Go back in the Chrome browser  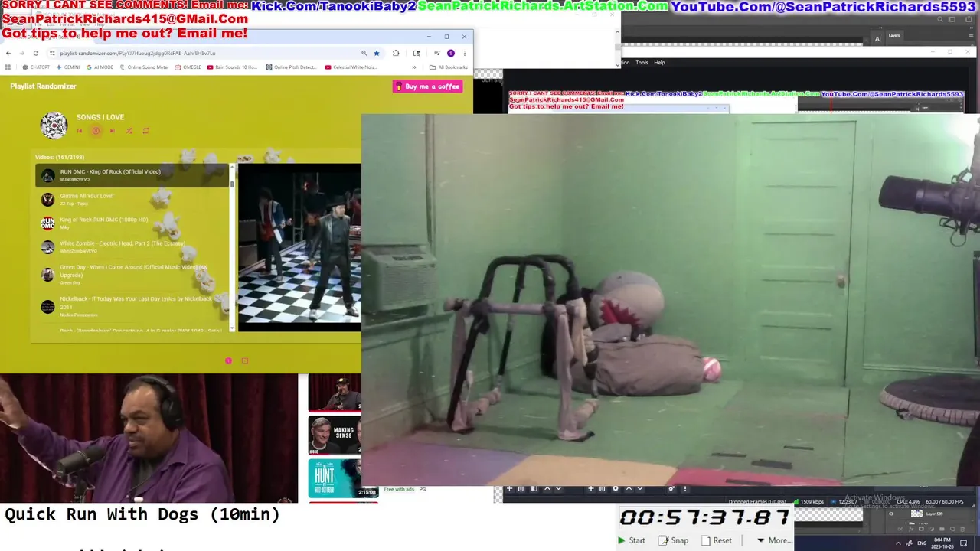(x=8, y=53)
